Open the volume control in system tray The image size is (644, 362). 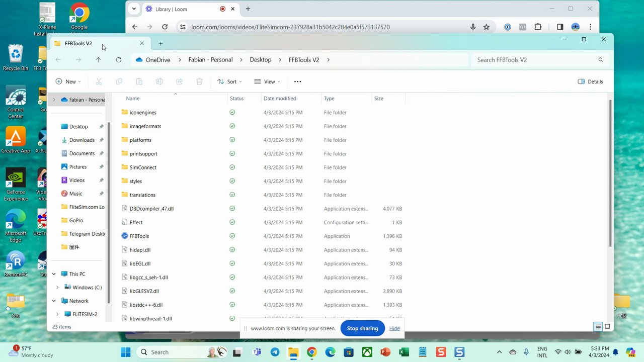[568, 352]
